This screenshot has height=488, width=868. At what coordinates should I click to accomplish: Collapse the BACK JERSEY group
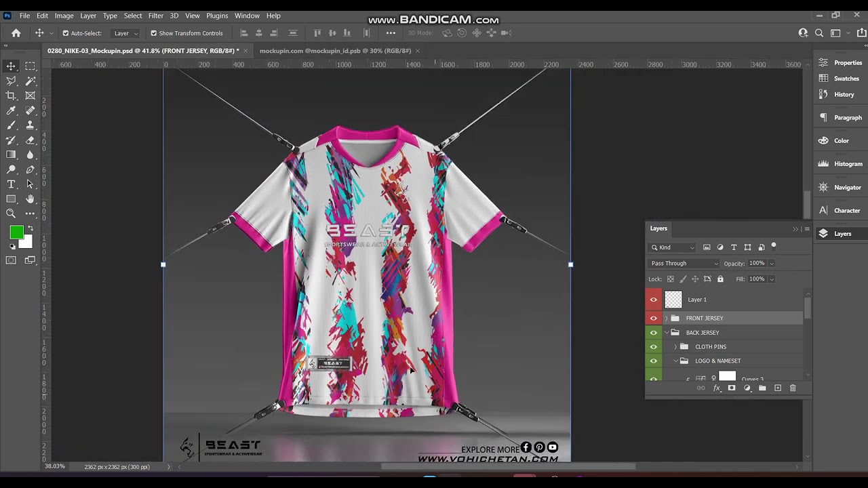tap(667, 333)
